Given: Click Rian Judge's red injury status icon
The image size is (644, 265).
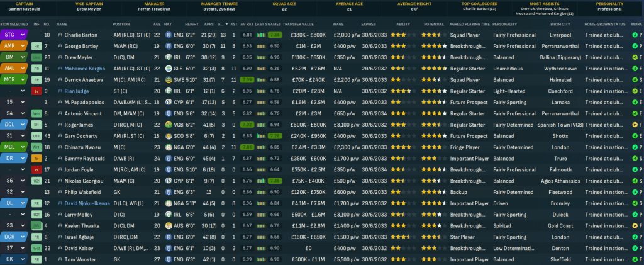Looking at the screenshot, I should (36, 91).
